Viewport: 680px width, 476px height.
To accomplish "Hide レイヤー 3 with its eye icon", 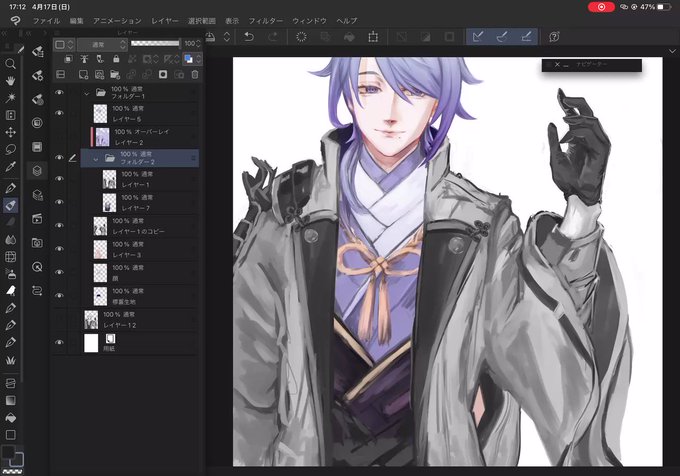I will (59, 249).
